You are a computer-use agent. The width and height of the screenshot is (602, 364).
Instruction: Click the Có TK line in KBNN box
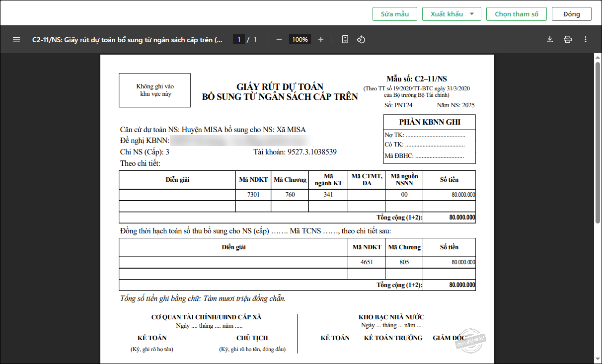(x=425, y=145)
